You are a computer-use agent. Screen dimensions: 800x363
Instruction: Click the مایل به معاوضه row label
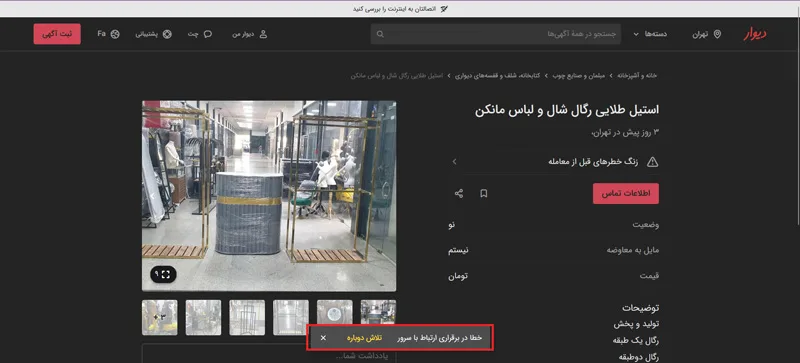point(633,250)
